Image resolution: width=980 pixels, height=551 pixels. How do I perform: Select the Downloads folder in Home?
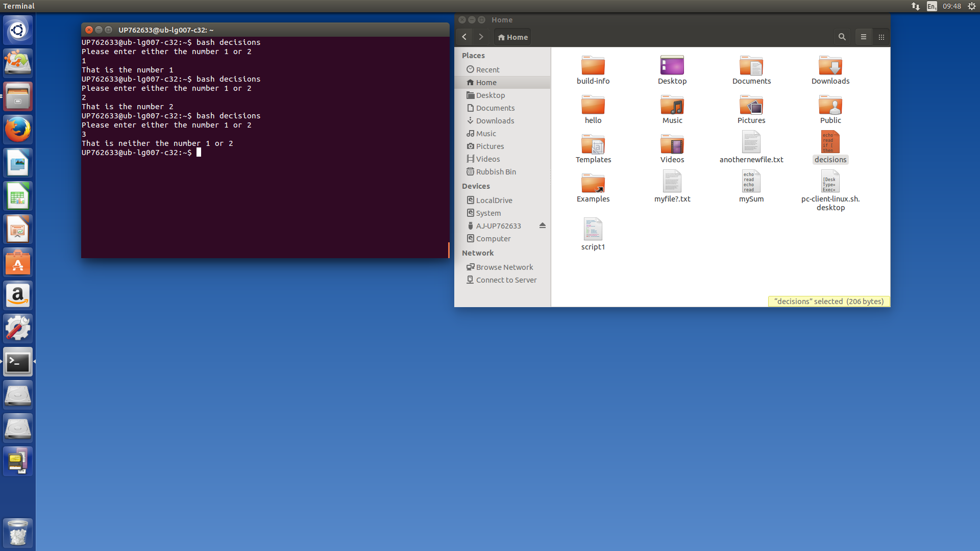[830, 70]
